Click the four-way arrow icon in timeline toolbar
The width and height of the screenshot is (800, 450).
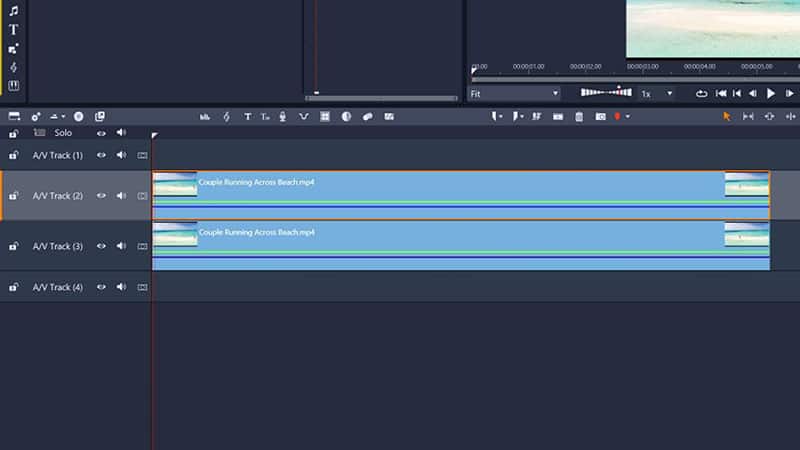[x=769, y=117]
